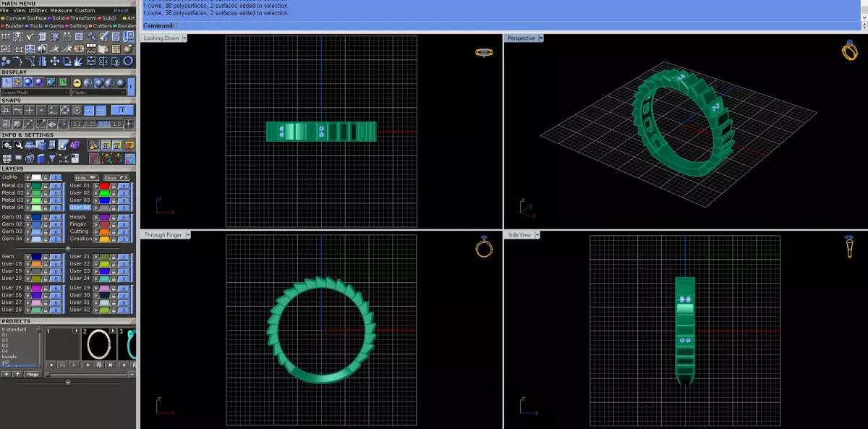Open the Coarse Mesh dropdown
This screenshot has height=429, width=868.
point(35,93)
